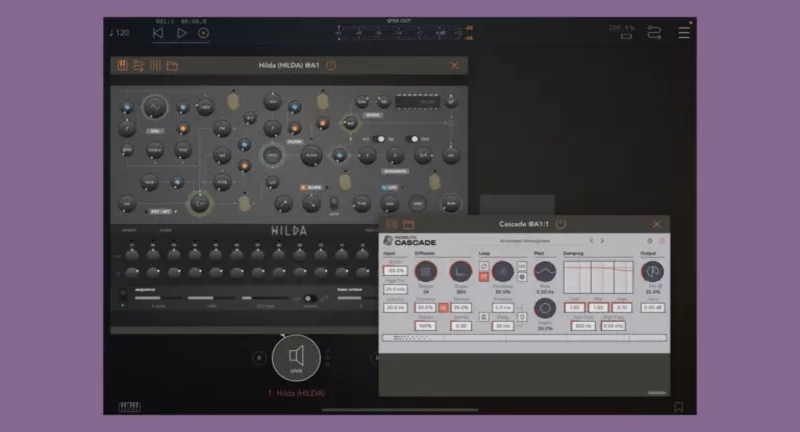Select previous Cascade preset arrow
800x432 pixels.
coord(591,241)
